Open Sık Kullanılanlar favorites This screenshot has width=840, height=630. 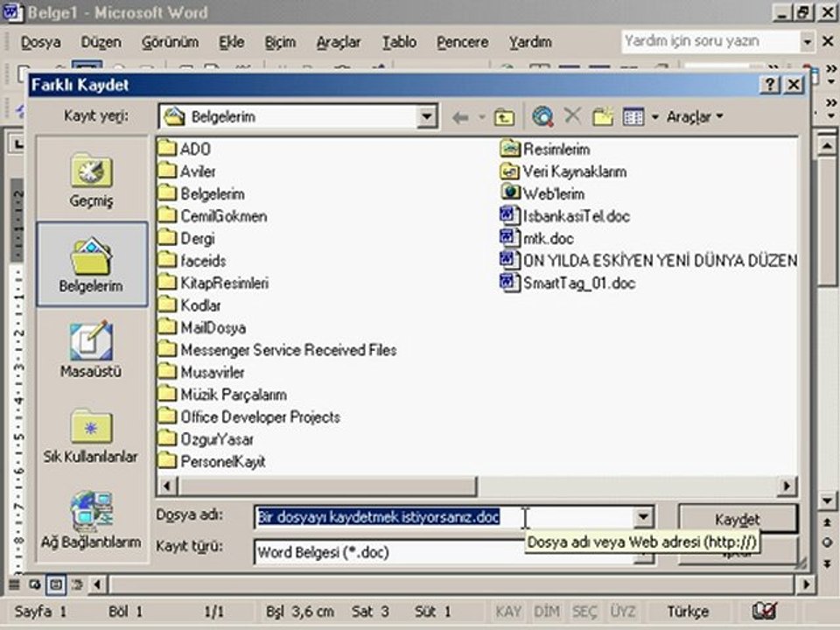tap(92, 435)
